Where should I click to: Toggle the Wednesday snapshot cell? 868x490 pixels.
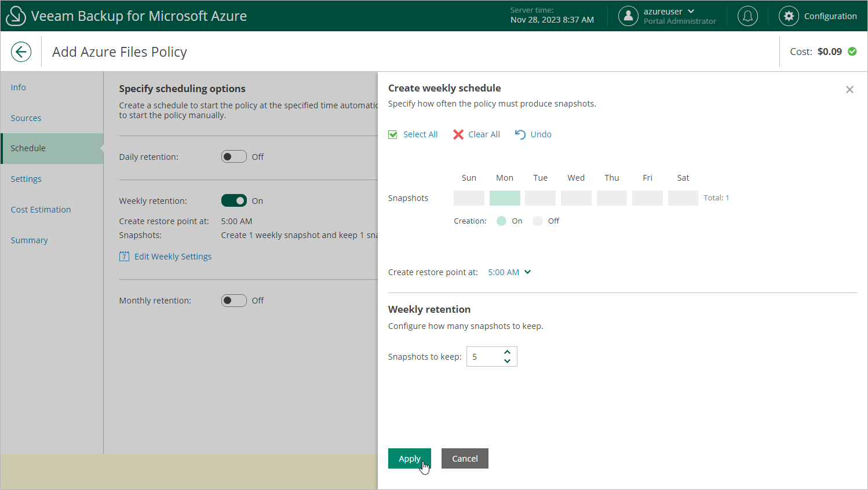click(x=576, y=198)
